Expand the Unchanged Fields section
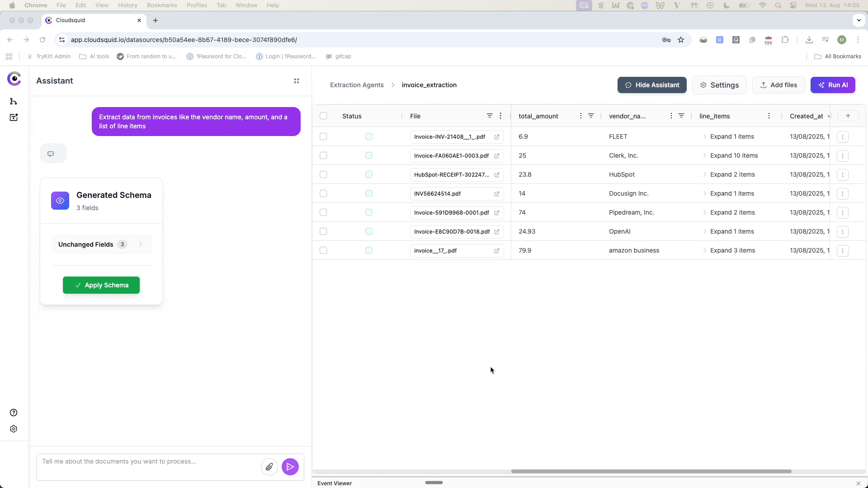Image resolution: width=868 pixels, height=488 pixels. 101,244
